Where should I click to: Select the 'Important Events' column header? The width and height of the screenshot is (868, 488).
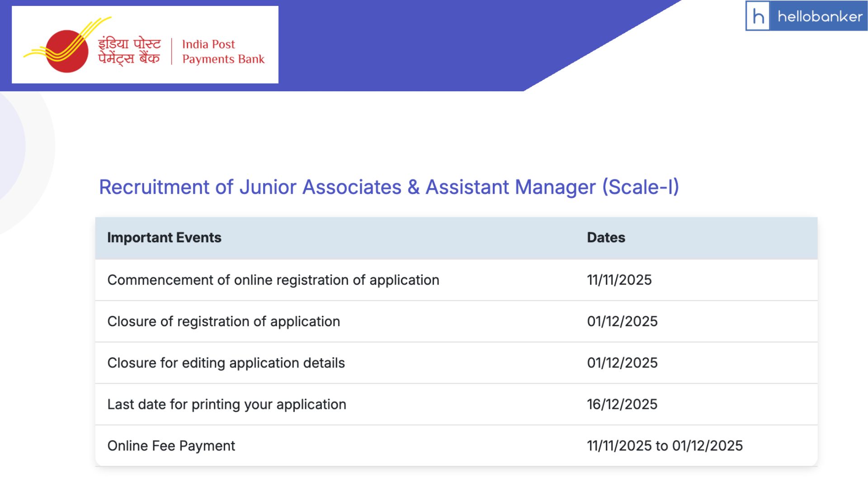click(x=164, y=237)
